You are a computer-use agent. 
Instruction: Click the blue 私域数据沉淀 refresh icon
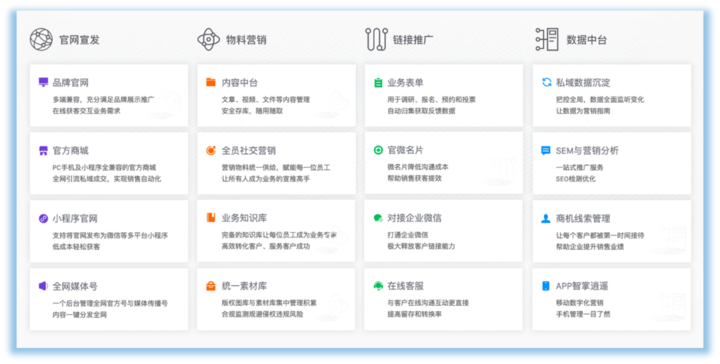pos(546,83)
